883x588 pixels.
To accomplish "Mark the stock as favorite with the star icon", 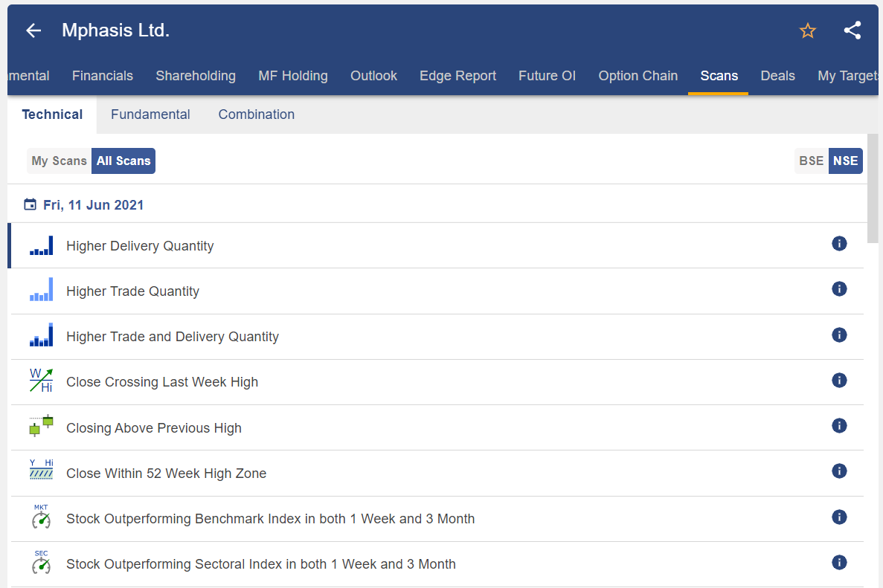I will 808,30.
